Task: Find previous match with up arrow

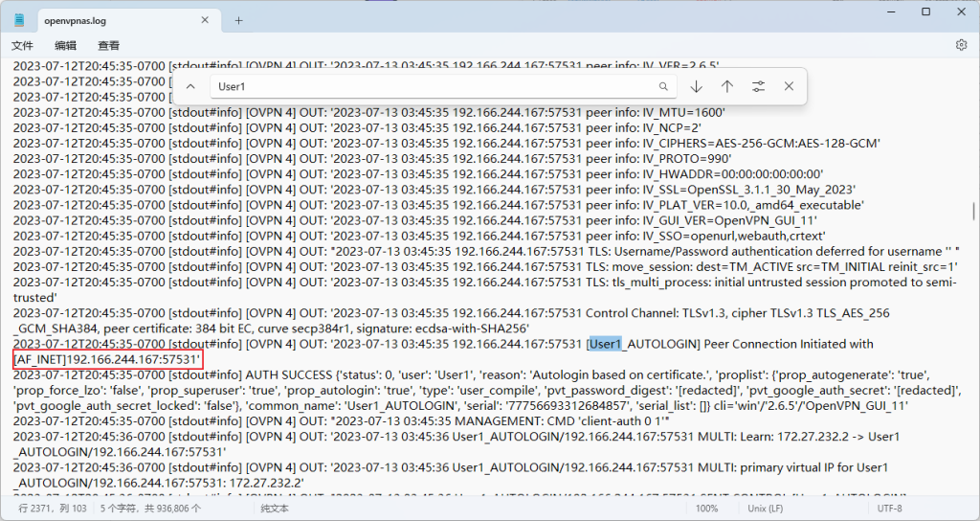Action: click(727, 86)
